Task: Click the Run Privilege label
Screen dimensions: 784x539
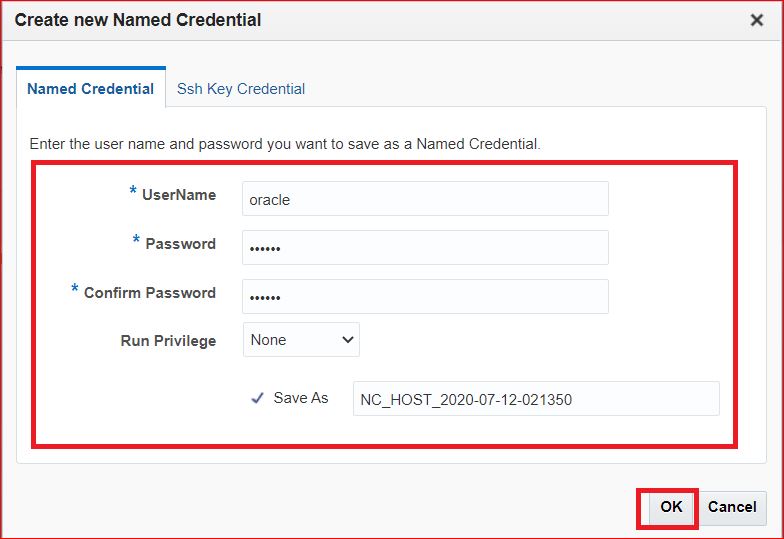Action: 168,341
